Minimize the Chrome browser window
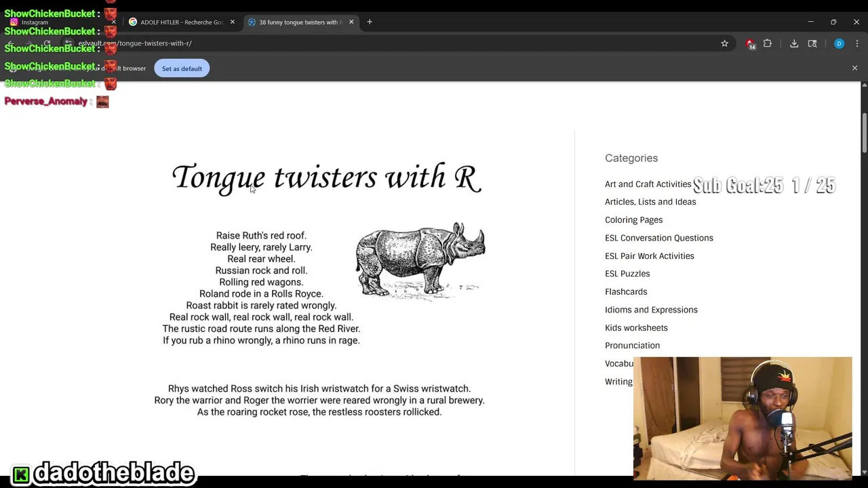This screenshot has height=488, width=868. (810, 22)
